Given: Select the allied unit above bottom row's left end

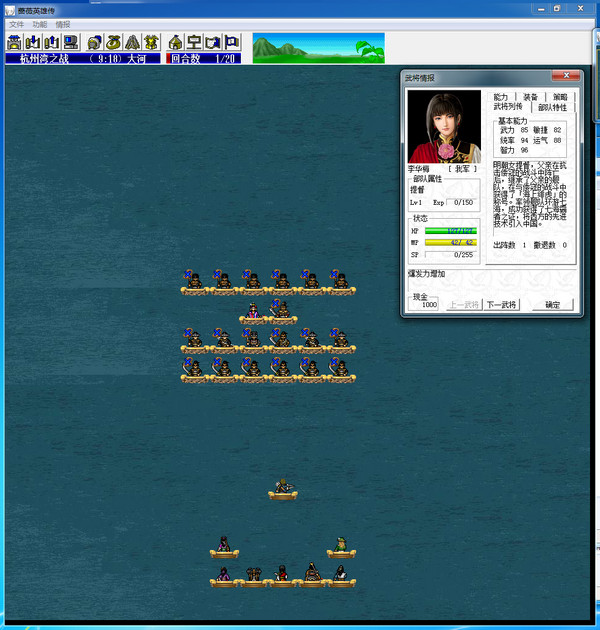Looking at the screenshot, I should point(224,547).
